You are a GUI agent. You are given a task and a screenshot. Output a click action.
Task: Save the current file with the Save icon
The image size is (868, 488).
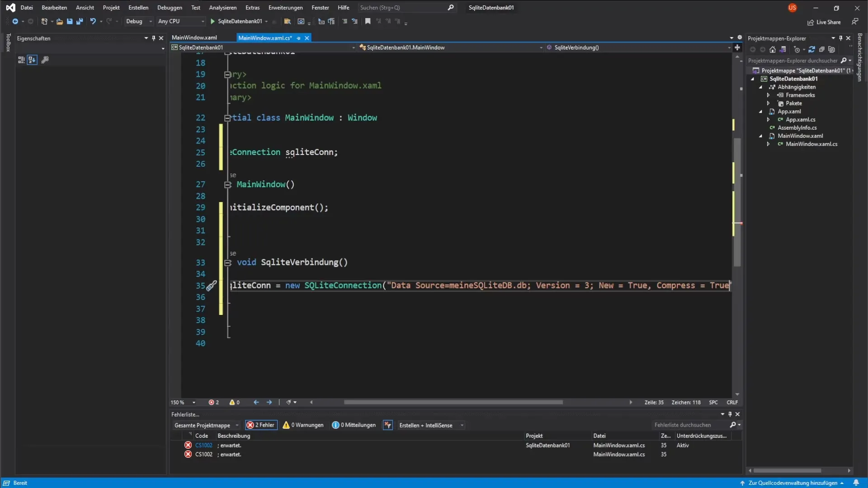pyautogui.click(x=70, y=21)
